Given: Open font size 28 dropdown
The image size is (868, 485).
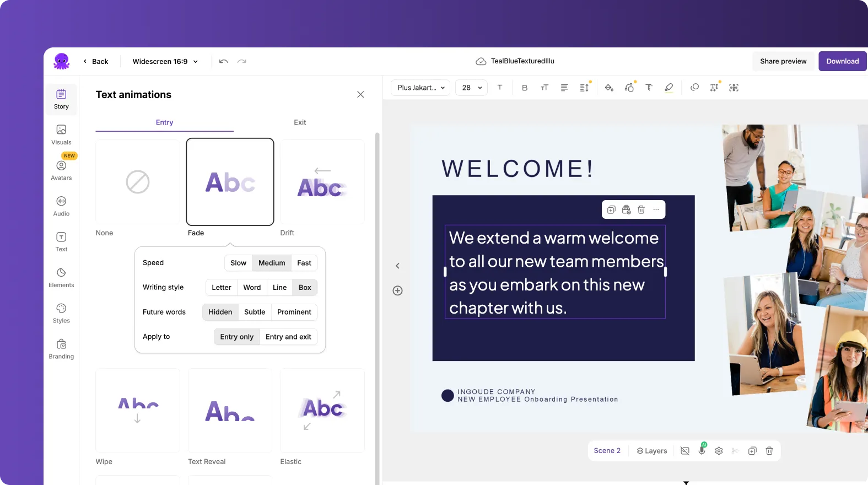Looking at the screenshot, I should click(471, 88).
